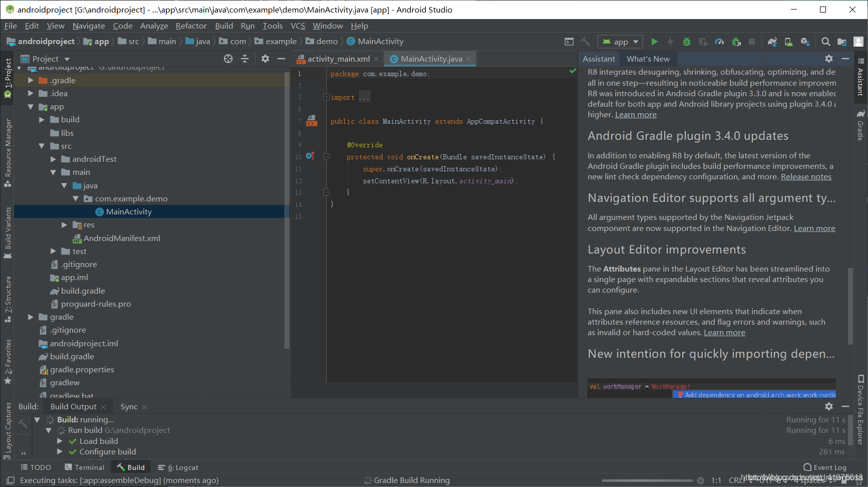Switch to the What's New tab
Screen dimensions: 868x487
(x=648, y=59)
